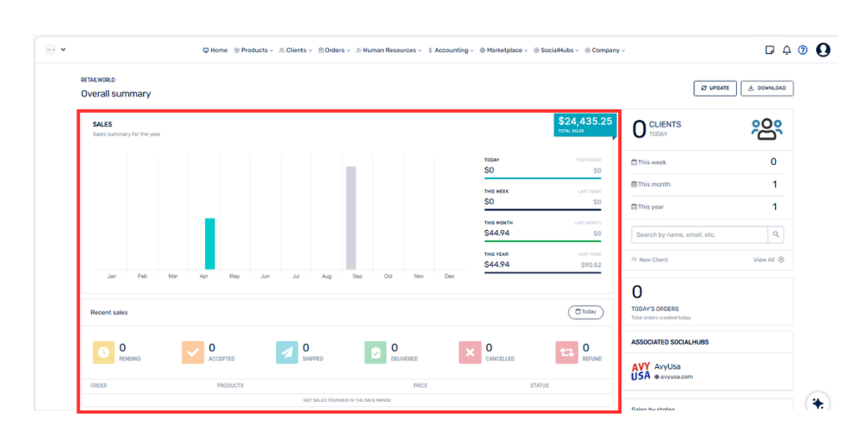Expand the Products menu dropdown
Viewport: 868px width, 434px height.
point(253,50)
